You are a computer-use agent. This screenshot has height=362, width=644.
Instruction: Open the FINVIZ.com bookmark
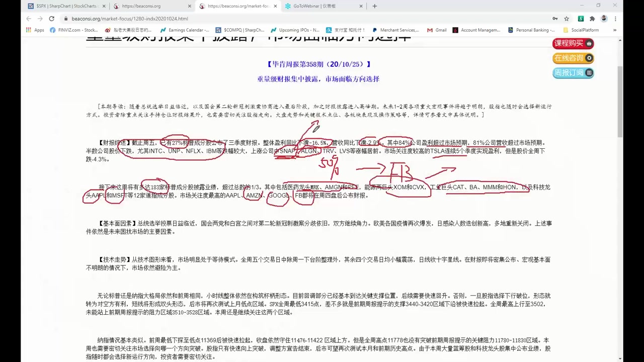[74, 30]
